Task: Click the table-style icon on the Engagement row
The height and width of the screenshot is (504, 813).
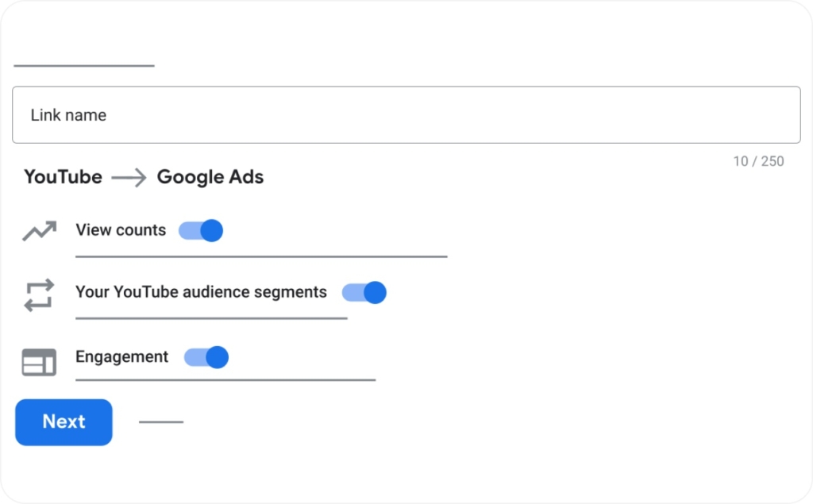Action: point(37,361)
